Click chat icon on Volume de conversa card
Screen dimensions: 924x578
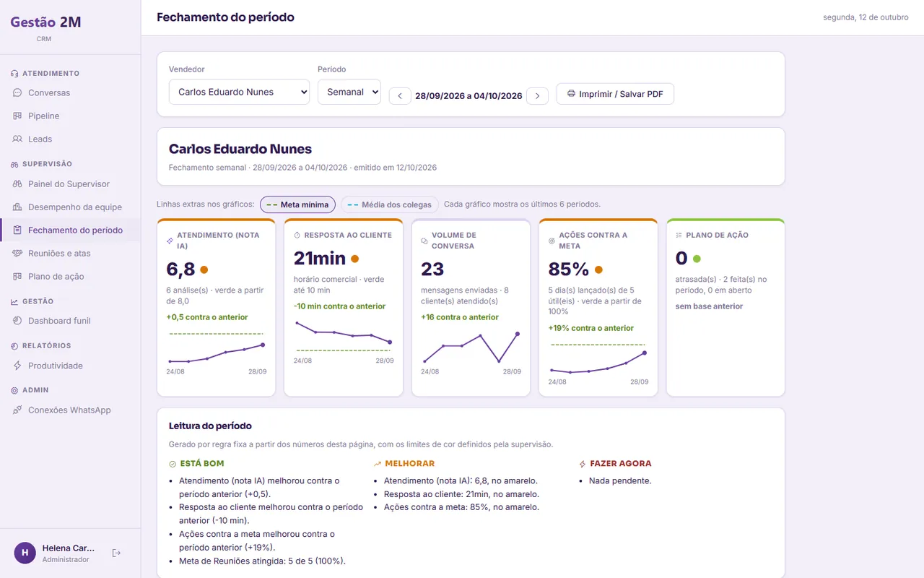click(424, 240)
